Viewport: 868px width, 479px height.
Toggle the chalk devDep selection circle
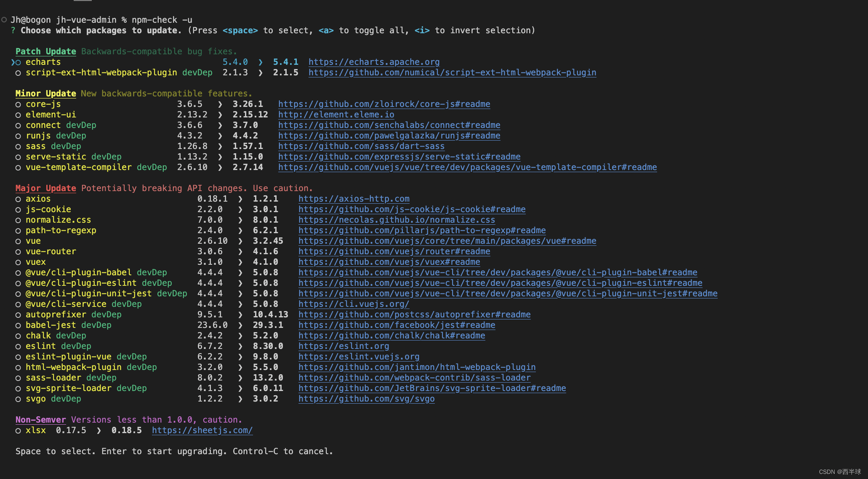click(18, 336)
